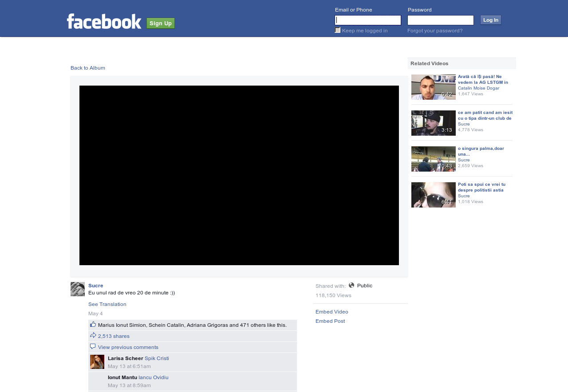
Task: Expand View previous comments
Action: tap(128, 347)
